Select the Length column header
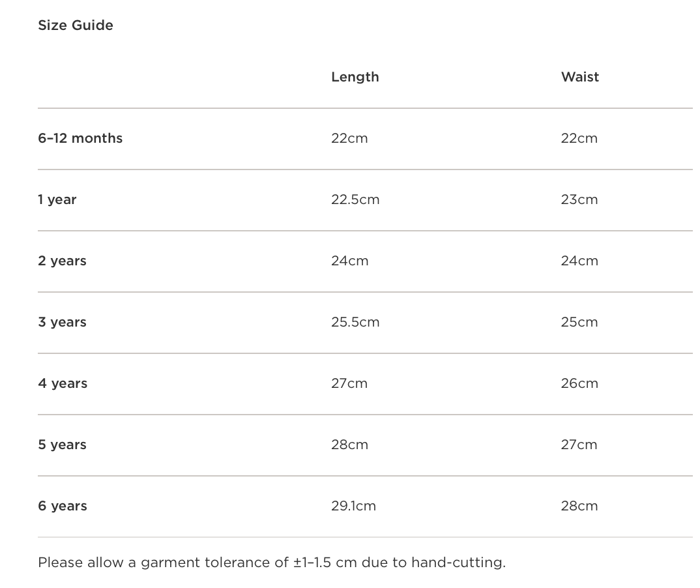The height and width of the screenshot is (588, 700). click(x=355, y=77)
